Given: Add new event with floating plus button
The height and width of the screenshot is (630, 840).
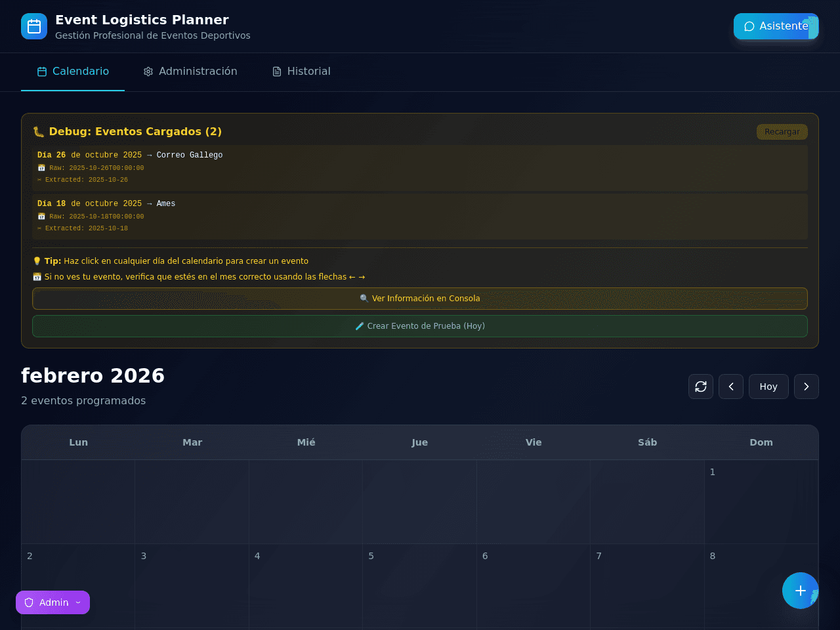Looking at the screenshot, I should (x=801, y=591).
